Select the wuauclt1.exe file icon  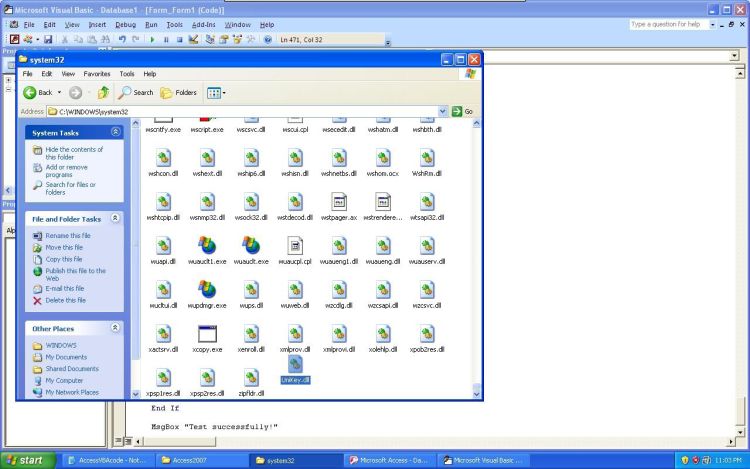207,246
